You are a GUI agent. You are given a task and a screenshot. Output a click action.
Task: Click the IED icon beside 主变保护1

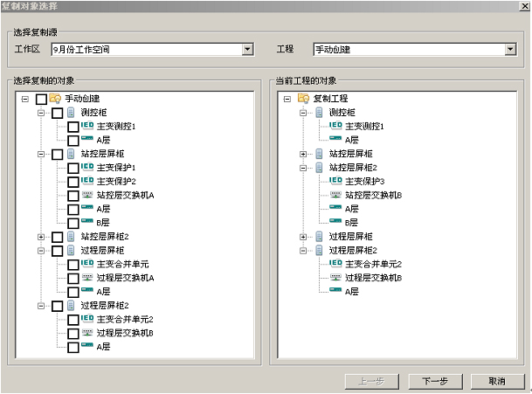click(x=86, y=167)
